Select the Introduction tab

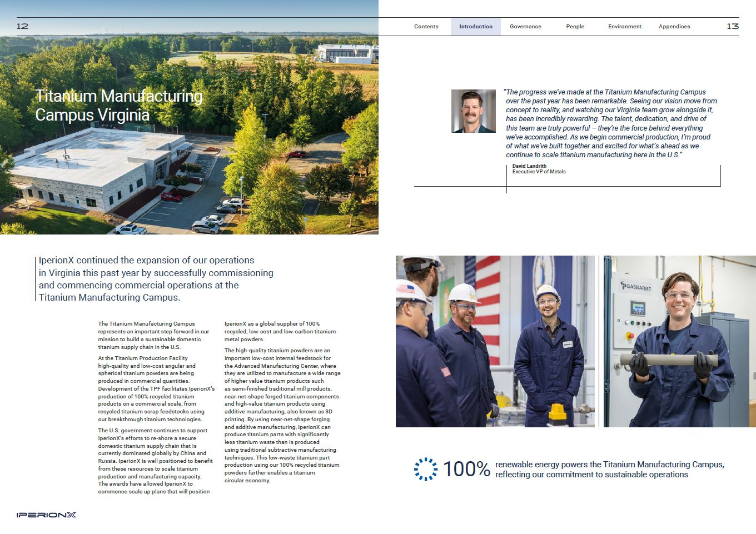coord(476,27)
